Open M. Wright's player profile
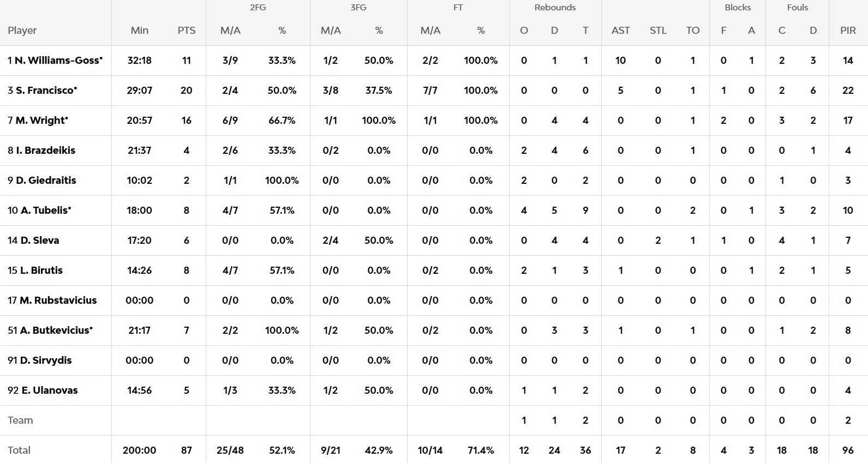The image size is (868, 463). tap(41, 121)
